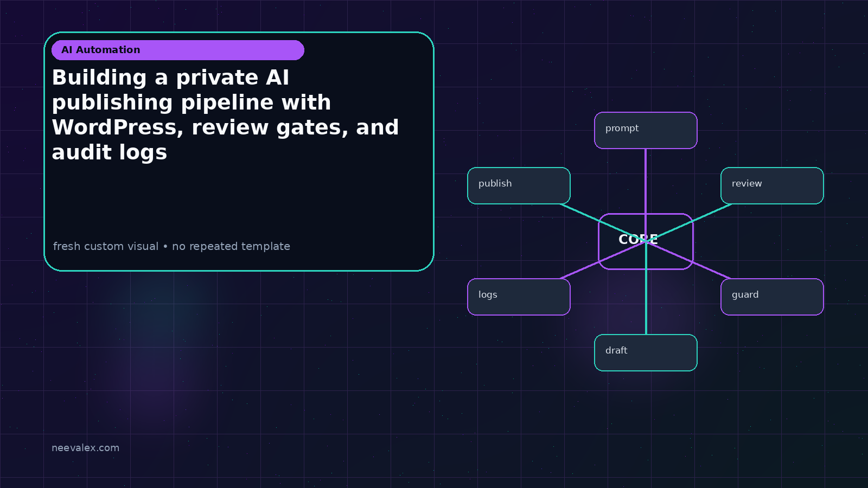The height and width of the screenshot is (488, 868).
Task: Click the CORE center node
Action: [646, 241]
